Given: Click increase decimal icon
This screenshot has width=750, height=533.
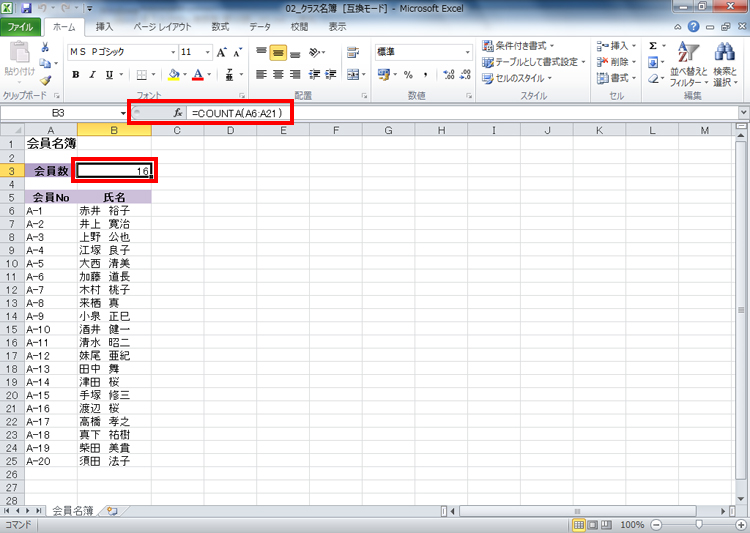Looking at the screenshot, I should pos(449,75).
